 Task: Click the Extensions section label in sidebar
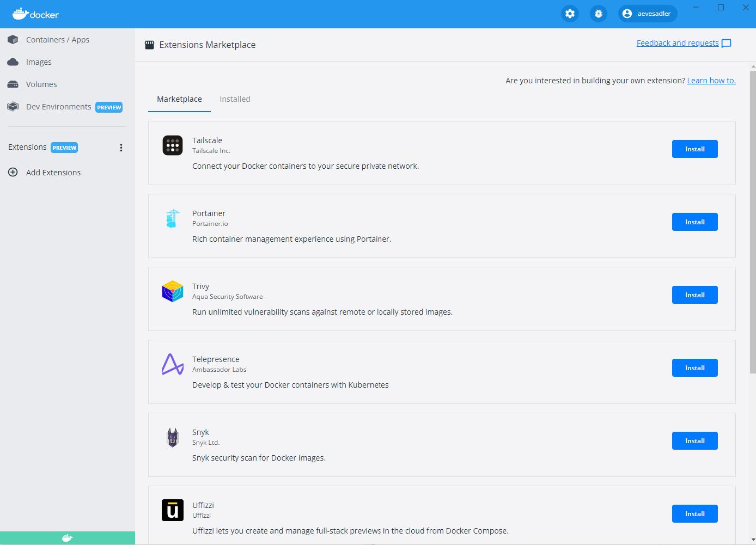point(27,147)
